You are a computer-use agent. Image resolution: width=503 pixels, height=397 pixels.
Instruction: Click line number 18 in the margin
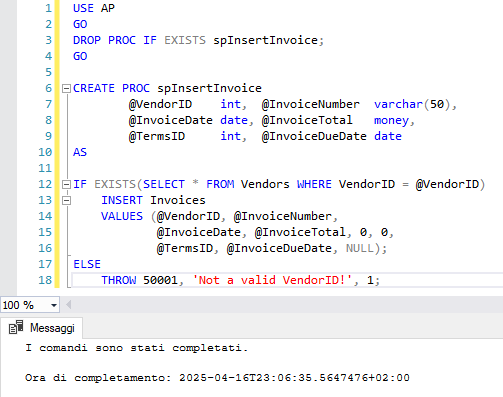point(45,280)
